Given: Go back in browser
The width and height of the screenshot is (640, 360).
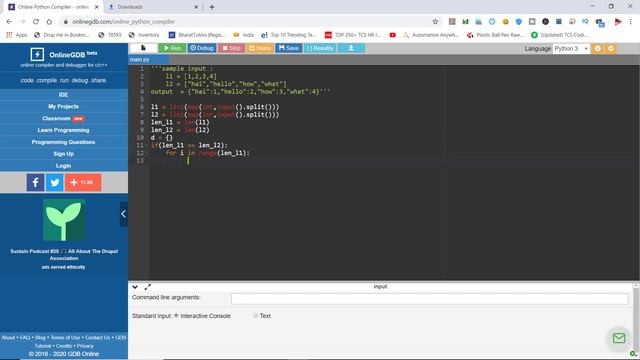Looking at the screenshot, I should tap(9, 22).
